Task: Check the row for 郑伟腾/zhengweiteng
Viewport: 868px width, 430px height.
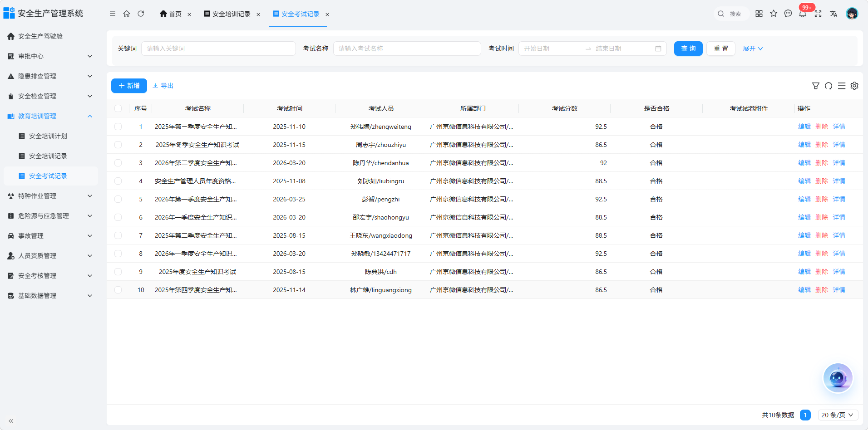Action: 118,127
